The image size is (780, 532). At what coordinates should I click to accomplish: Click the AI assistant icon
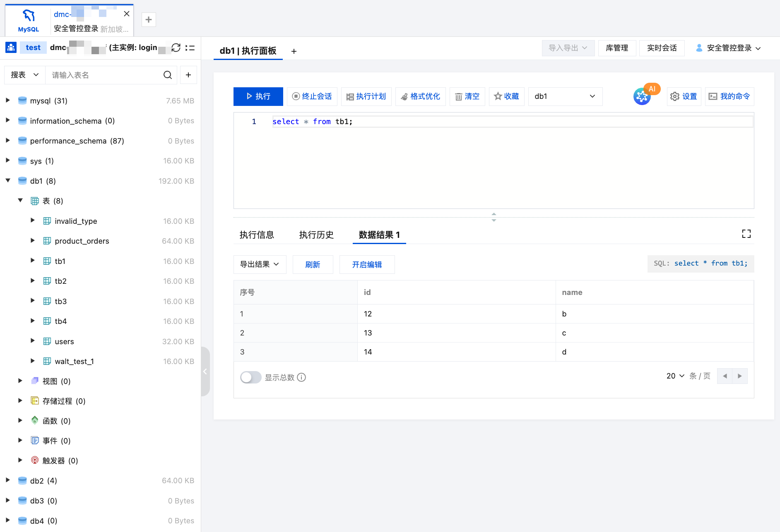click(643, 96)
